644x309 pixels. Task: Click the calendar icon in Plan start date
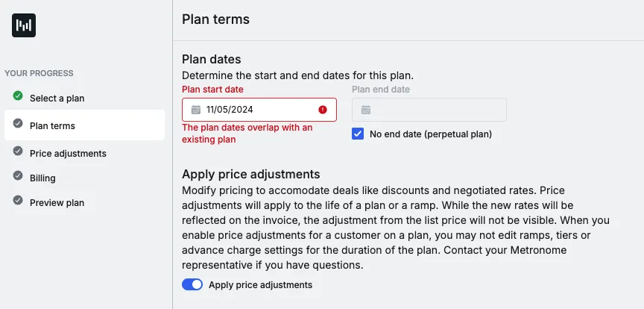click(196, 110)
